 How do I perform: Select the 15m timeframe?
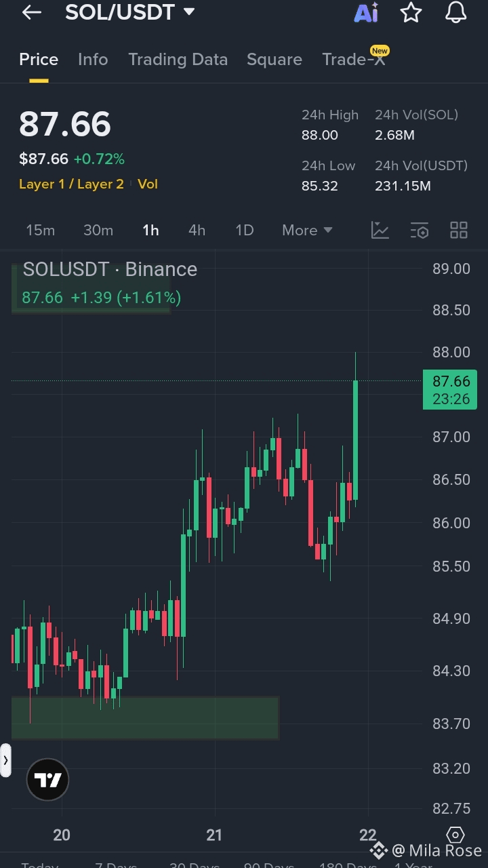(40, 231)
